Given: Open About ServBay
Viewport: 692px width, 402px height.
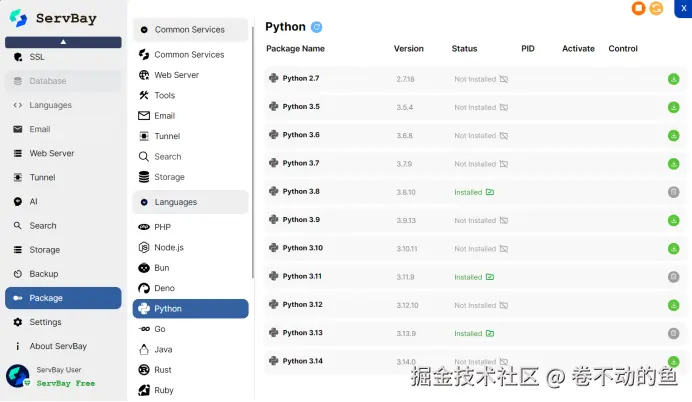Looking at the screenshot, I should pos(63,346).
